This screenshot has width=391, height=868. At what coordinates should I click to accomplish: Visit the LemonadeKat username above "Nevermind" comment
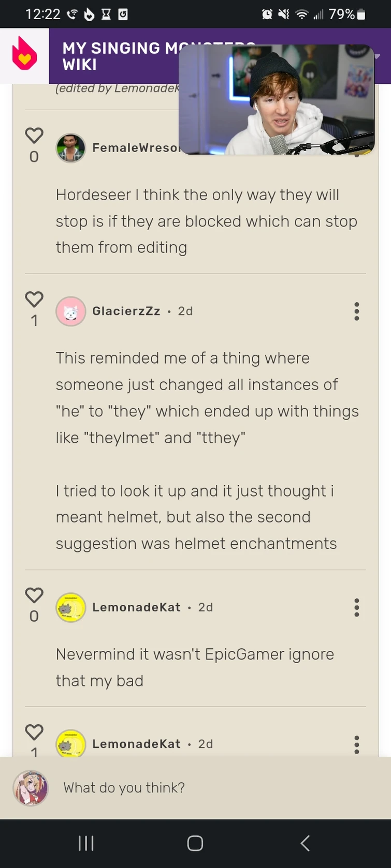point(136,608)
